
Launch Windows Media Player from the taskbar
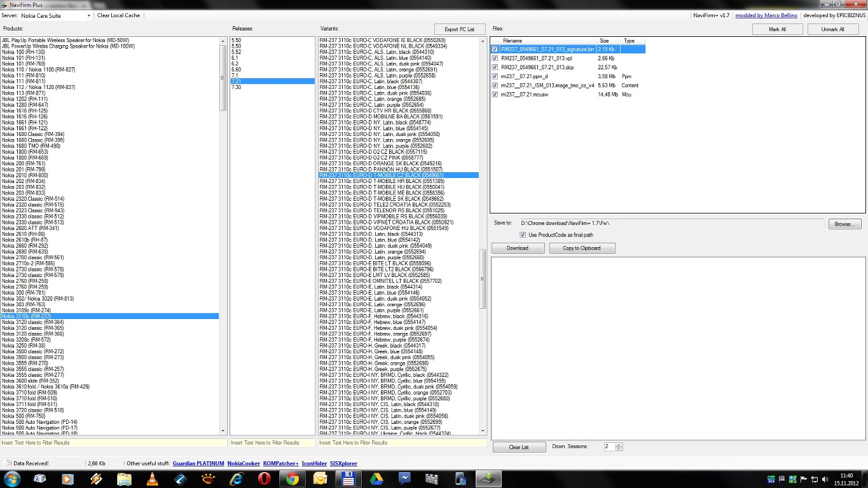(x=67, y=479)
